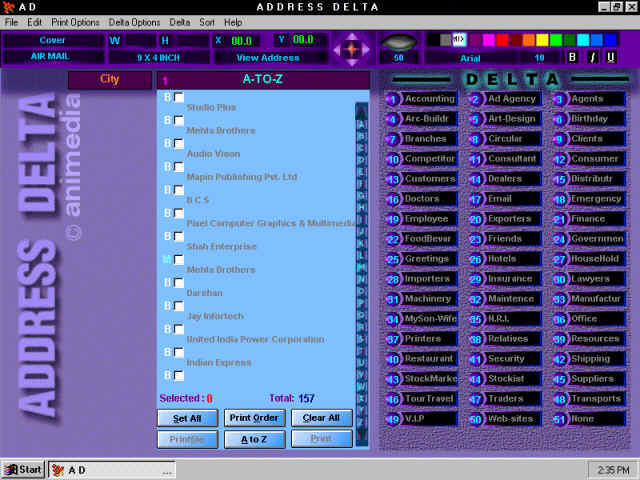
Task: Click the A D taskbar button
Action: [x=112, y=470]
